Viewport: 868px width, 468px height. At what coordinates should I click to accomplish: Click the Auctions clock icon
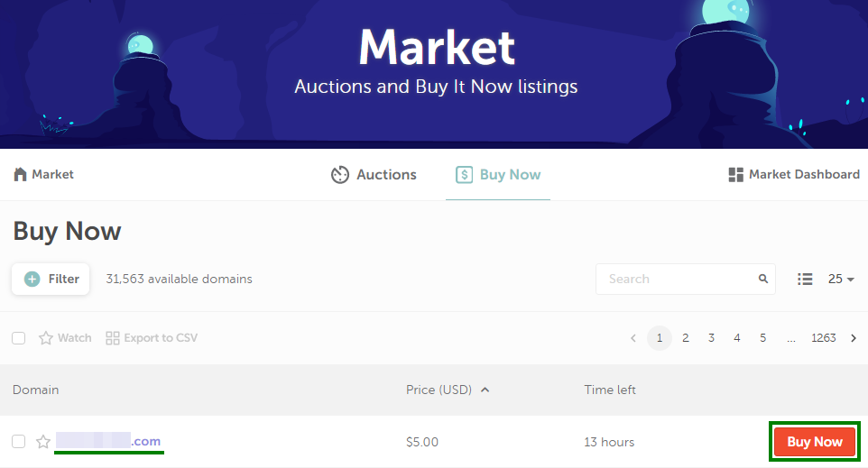click(340, 175)
